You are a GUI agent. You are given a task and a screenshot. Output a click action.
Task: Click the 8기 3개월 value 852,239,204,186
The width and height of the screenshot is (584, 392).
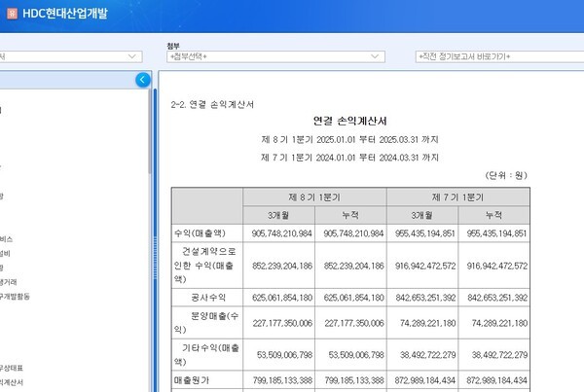pos(282,266)
